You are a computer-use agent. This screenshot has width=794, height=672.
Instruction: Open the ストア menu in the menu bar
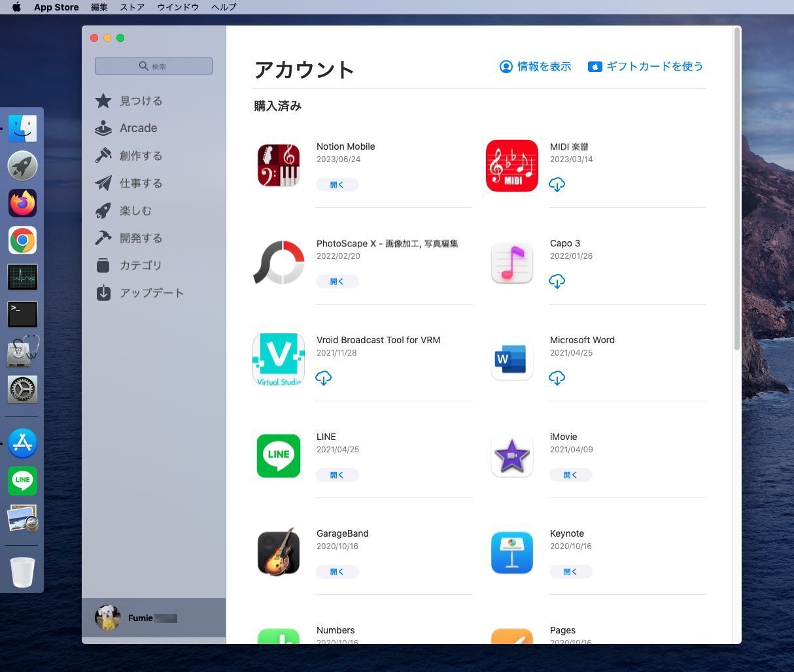132,7
